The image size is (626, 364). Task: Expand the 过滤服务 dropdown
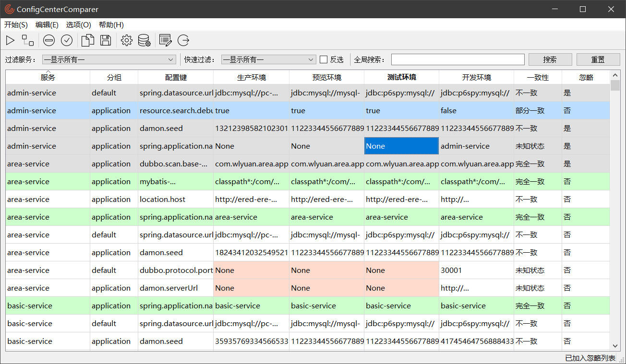(171, 59)
